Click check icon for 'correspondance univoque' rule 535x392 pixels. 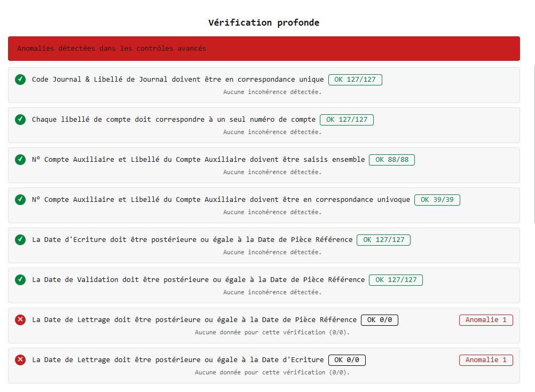pyautogui.click(x=20, y=200)
